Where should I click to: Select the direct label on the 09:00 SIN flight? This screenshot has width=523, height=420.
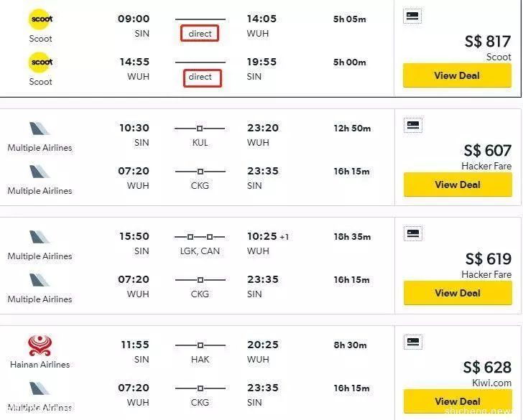(x=200, y=33)
